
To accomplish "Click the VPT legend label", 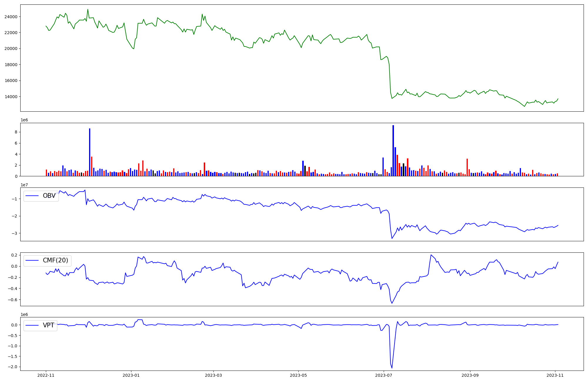I will [x=49, y=325].
